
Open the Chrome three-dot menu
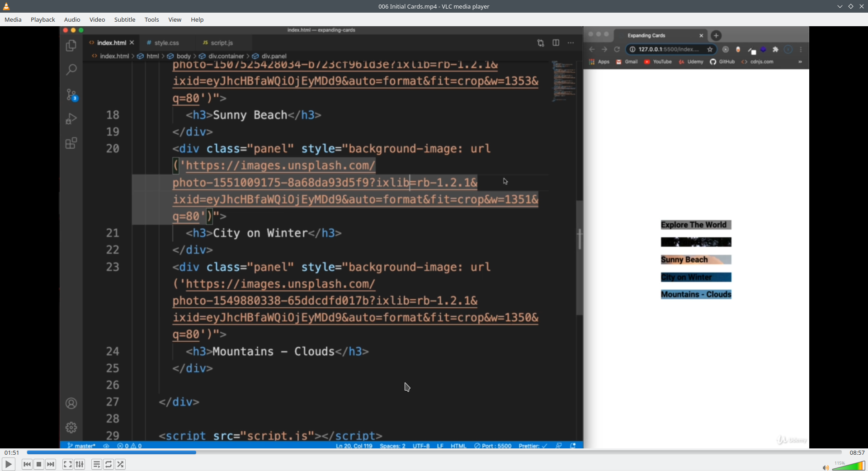[x=801, y=49]
